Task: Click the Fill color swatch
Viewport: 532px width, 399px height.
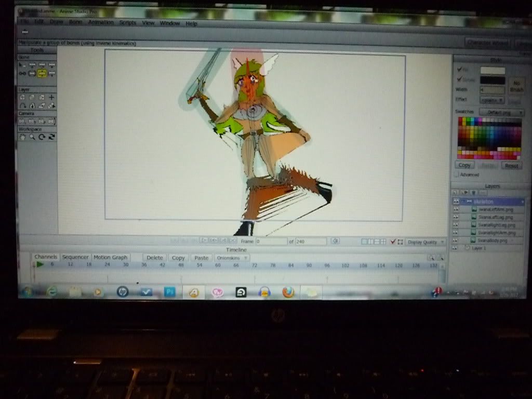Action: pos(493,70)
